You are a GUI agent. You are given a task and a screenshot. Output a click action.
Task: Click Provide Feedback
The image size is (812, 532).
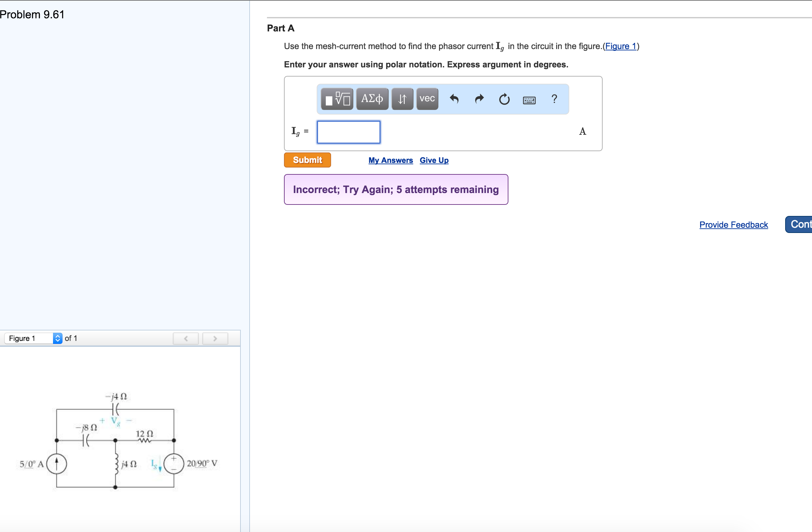pos(733,224)
